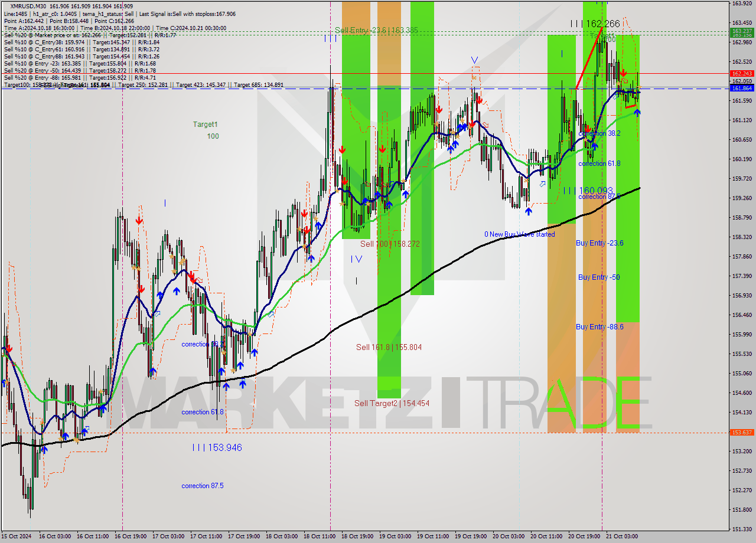Screen dimensions: 756x543
Task: Click the '19 Oct 19:00' time label
Action: point(472,537)
